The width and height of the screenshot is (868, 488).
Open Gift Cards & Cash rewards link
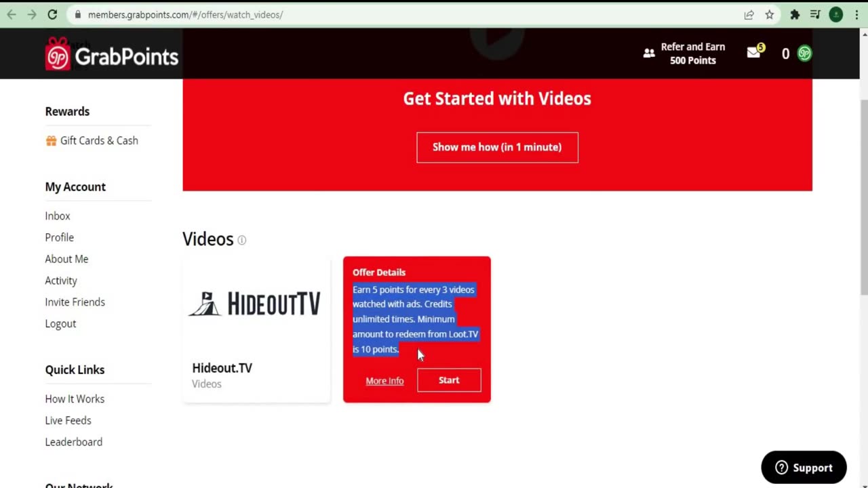pyautogui.click(x=99, y=140)
